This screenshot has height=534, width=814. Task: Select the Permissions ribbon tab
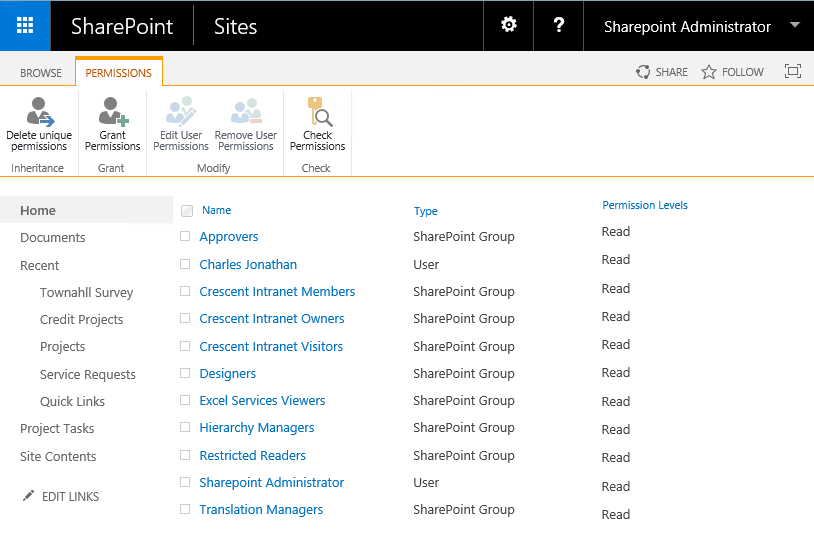(x=118, y=73)
